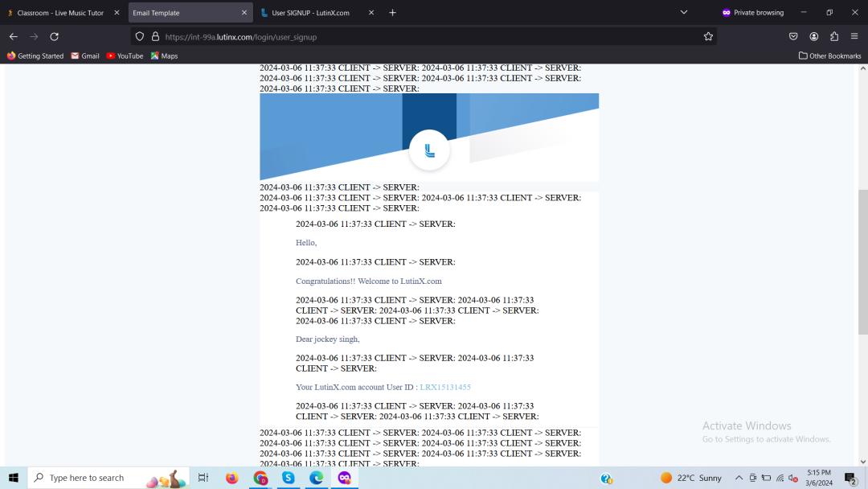This screenshot has width=868, height=489.
Task: Click the Firefox account icon
Action: coord(814,37)
